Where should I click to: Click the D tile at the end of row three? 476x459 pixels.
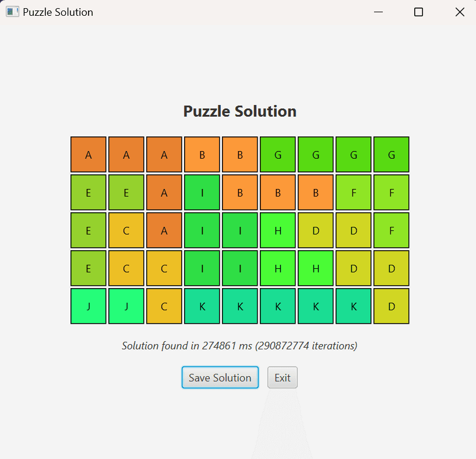tap(354, 230)
